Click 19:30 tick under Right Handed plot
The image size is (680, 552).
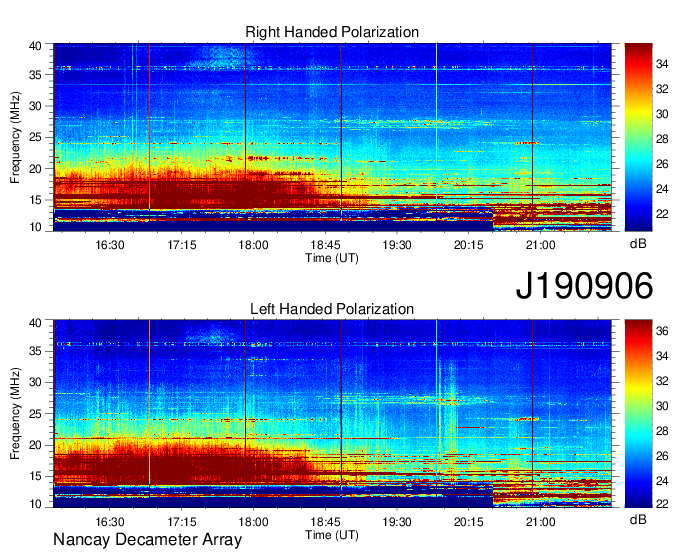[x=397, y=245]
